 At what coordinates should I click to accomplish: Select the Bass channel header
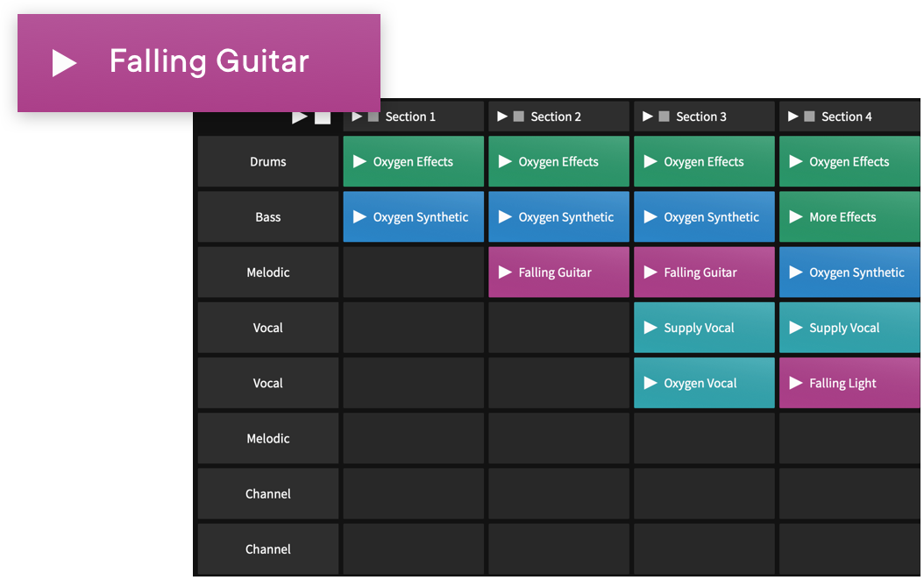[267, 217]
